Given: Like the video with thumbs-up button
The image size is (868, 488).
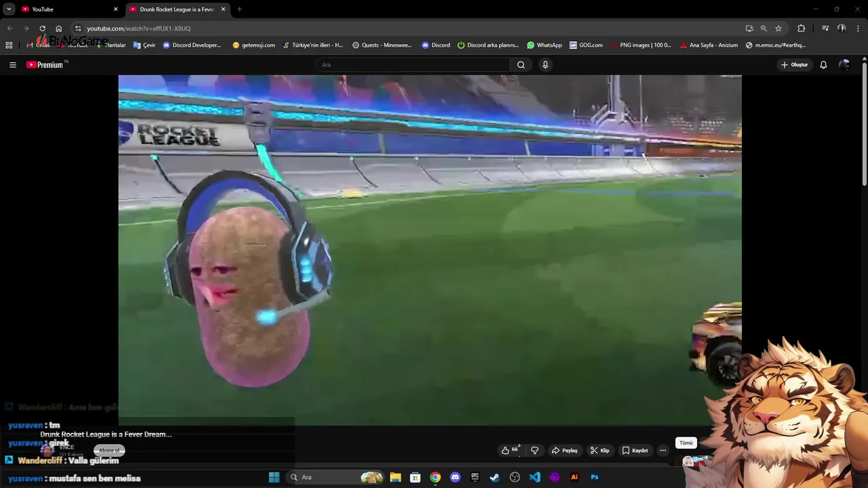Looking at the screenshot, I should [x=510, y=450].
